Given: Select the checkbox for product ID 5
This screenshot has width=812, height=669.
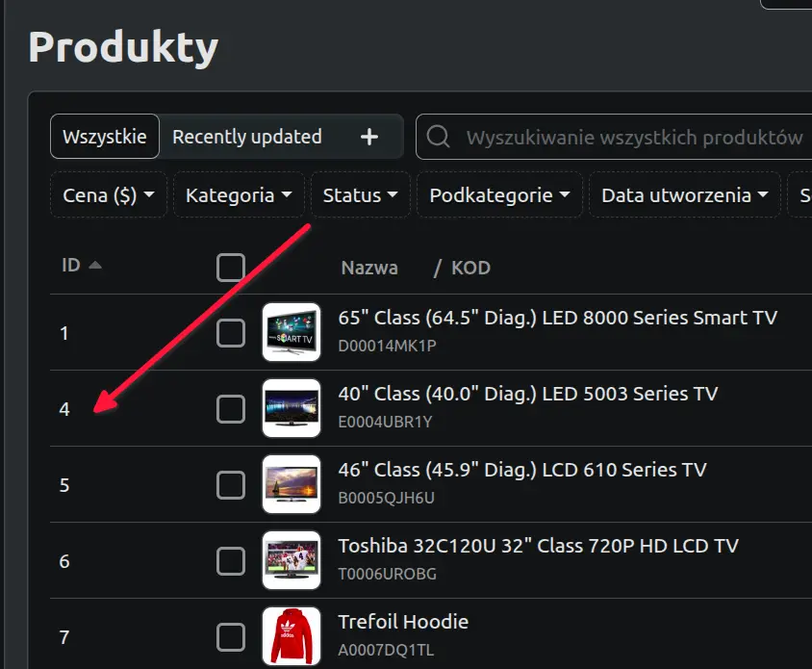Looking at the screenshot, I should pyautogui.click(x=231, y=485).
